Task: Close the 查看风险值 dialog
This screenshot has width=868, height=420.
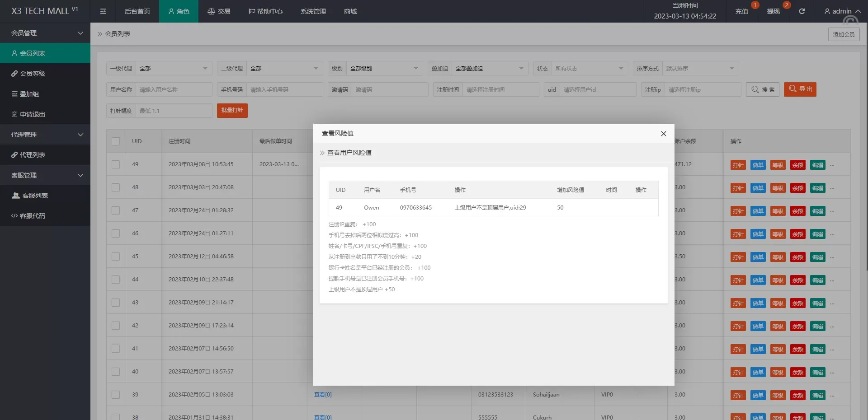Action: (x=663, y=134)
